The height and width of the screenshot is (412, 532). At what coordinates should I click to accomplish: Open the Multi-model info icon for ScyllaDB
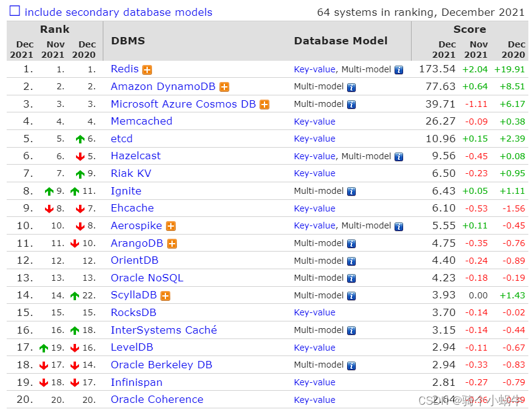[x=351, y=296]
